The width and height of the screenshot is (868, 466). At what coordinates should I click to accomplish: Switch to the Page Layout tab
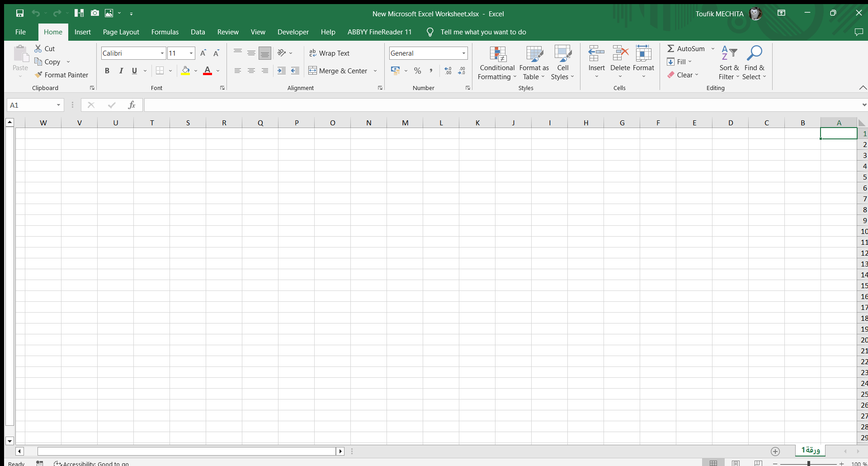121,32
